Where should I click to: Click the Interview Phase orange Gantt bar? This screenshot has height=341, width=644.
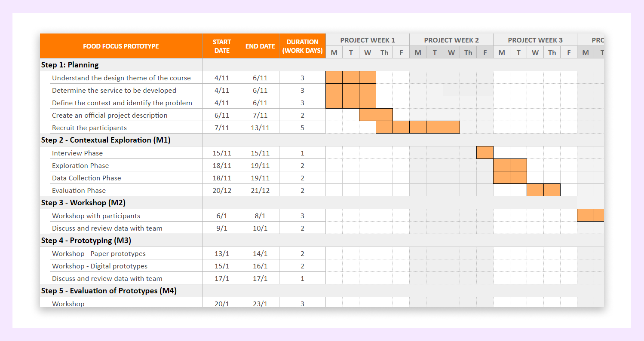pos(485,152)
